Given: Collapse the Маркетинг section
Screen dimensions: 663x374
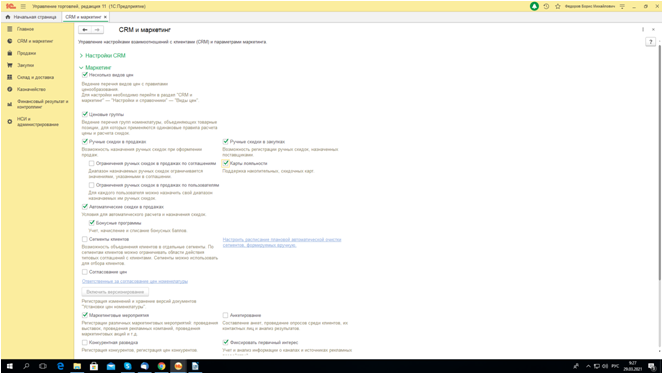Looking at the screenshot, I should 95,68.
